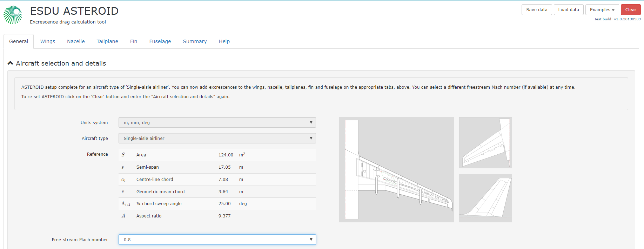
Task: Click the Test build version text
Action: point(617,19)
